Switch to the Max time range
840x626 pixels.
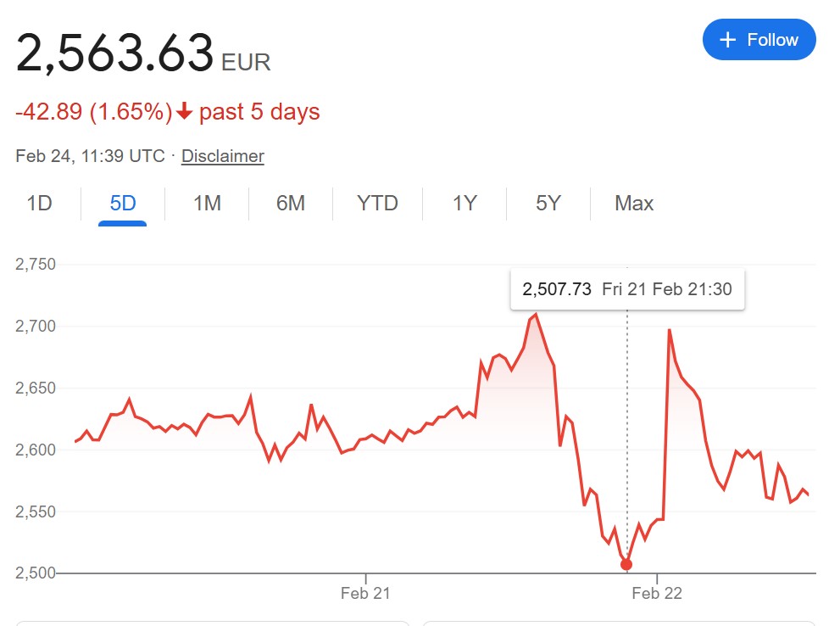click(631, 204)
